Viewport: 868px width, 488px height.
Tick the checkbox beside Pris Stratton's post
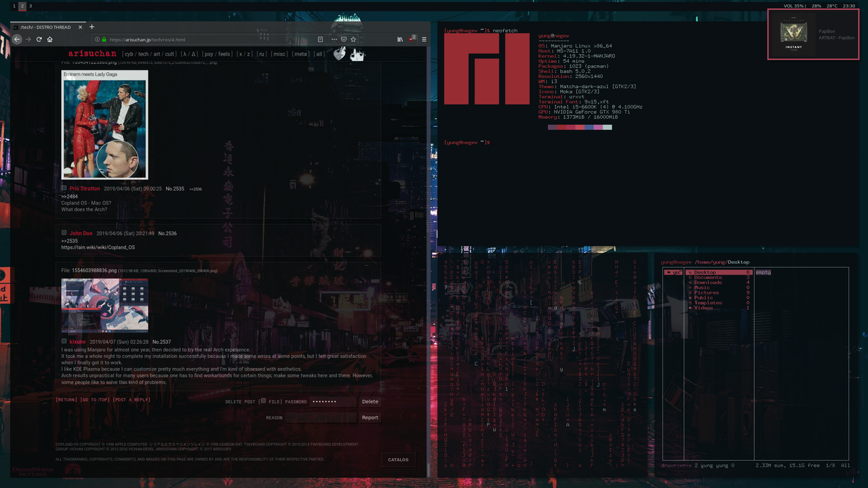click(x=64, y=188)
